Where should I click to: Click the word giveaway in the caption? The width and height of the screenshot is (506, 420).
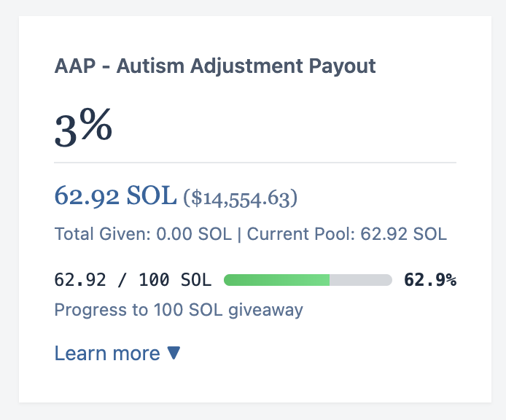(266, 311)
